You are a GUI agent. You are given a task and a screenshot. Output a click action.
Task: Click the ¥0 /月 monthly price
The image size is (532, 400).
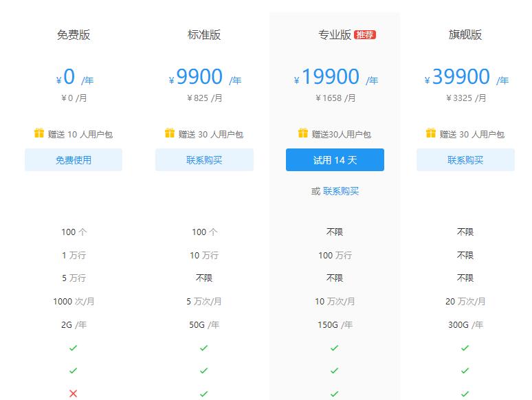(74, 98)
